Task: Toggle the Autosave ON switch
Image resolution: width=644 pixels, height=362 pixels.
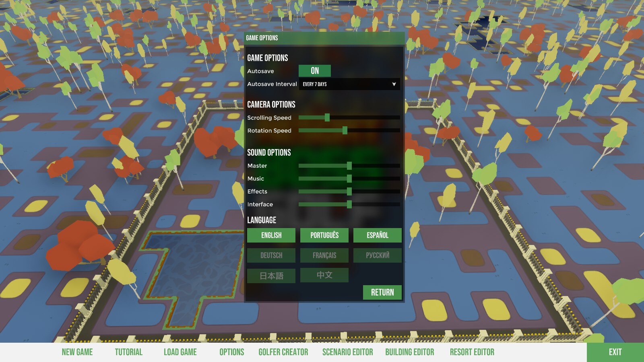Action: [314, 71]
